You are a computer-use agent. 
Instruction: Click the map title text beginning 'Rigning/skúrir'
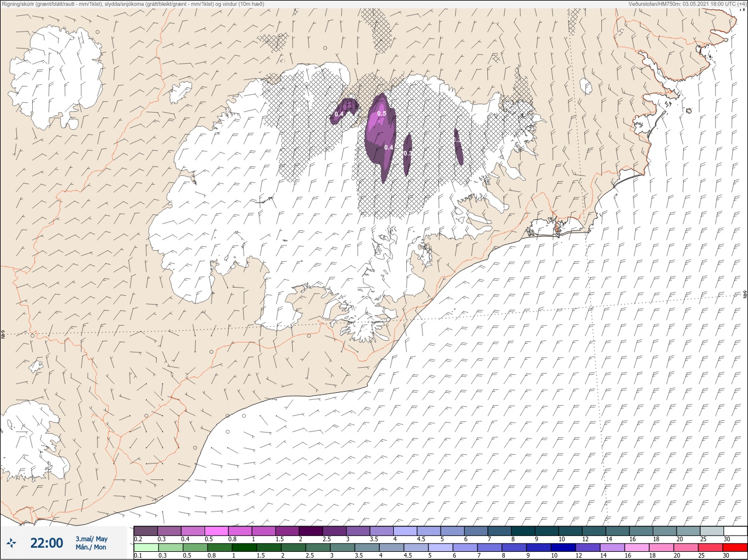pos(133,4)
